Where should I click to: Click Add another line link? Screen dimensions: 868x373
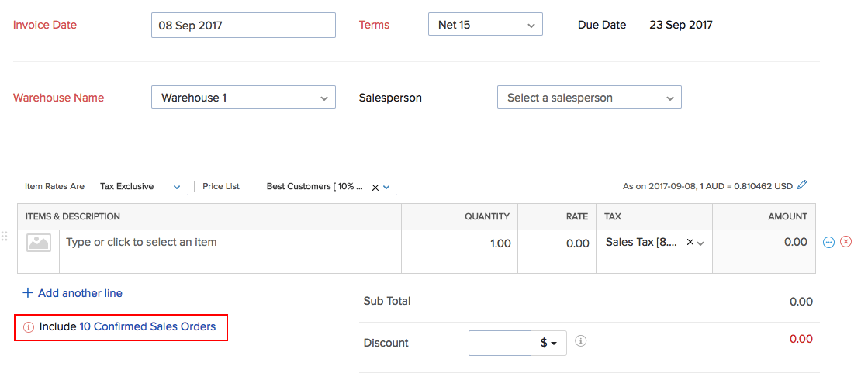pyautogui.click(x=72, y=293)
